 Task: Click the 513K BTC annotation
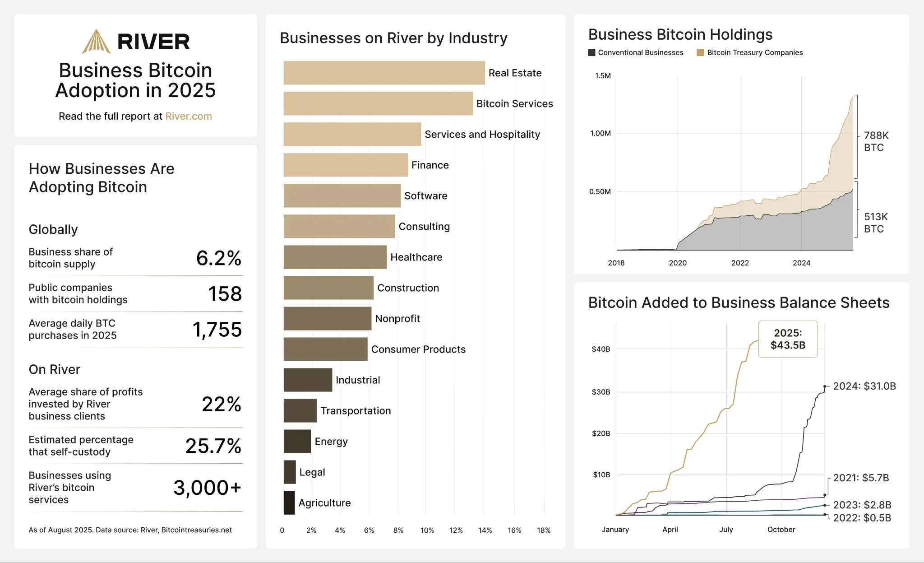point(876,223)
